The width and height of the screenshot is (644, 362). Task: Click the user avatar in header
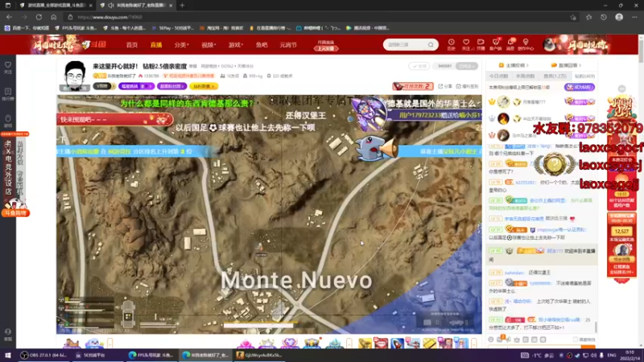tap(550, 44)
